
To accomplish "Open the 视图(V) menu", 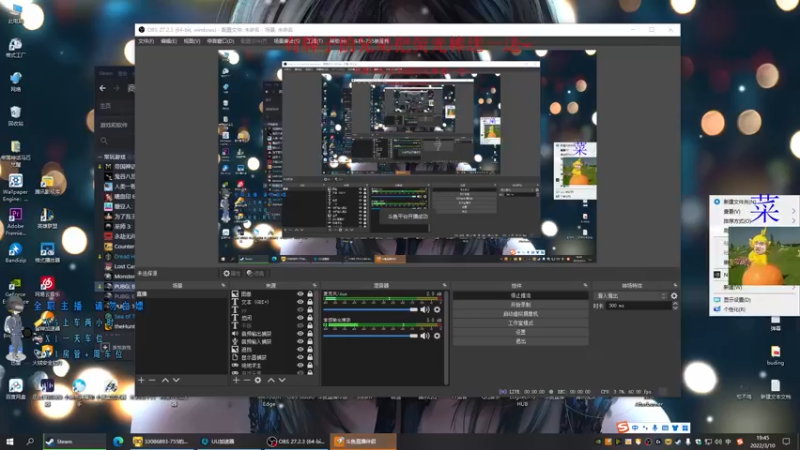I will click(x=192, y=41).
